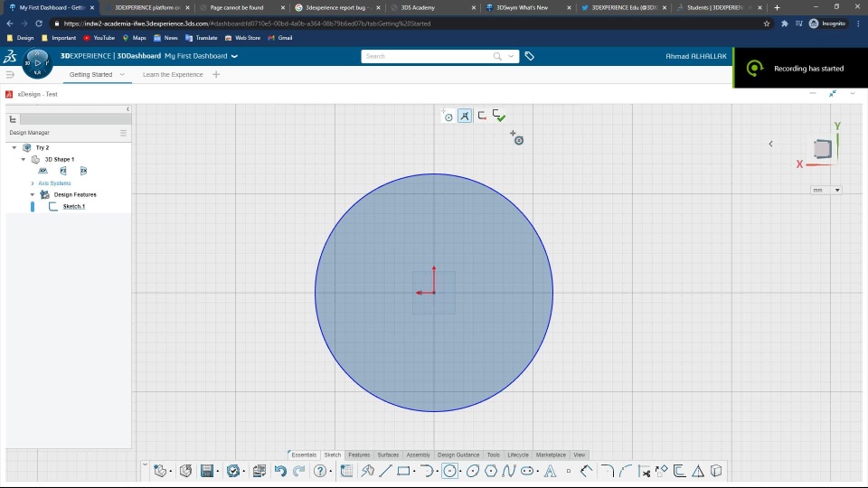
Task: Open the 3DEXPERIENCE compass
Action: coord(37,62)
